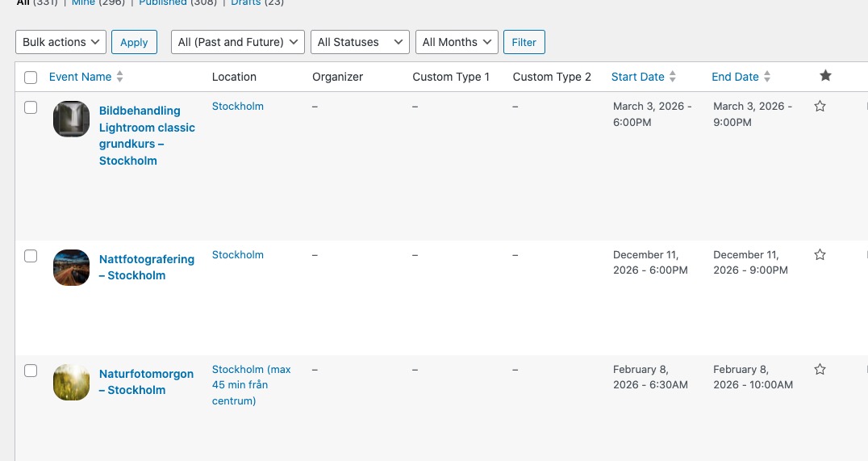Star the Naturfotomorgon Stockholm event
Image resolution: width=868 pixels, height=461 pixels.
[820, 369]
